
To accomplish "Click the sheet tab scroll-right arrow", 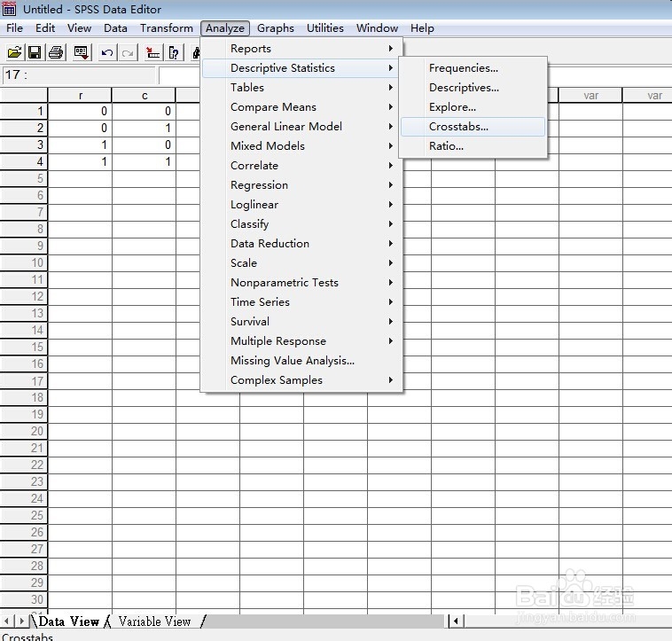I will 21,621.
